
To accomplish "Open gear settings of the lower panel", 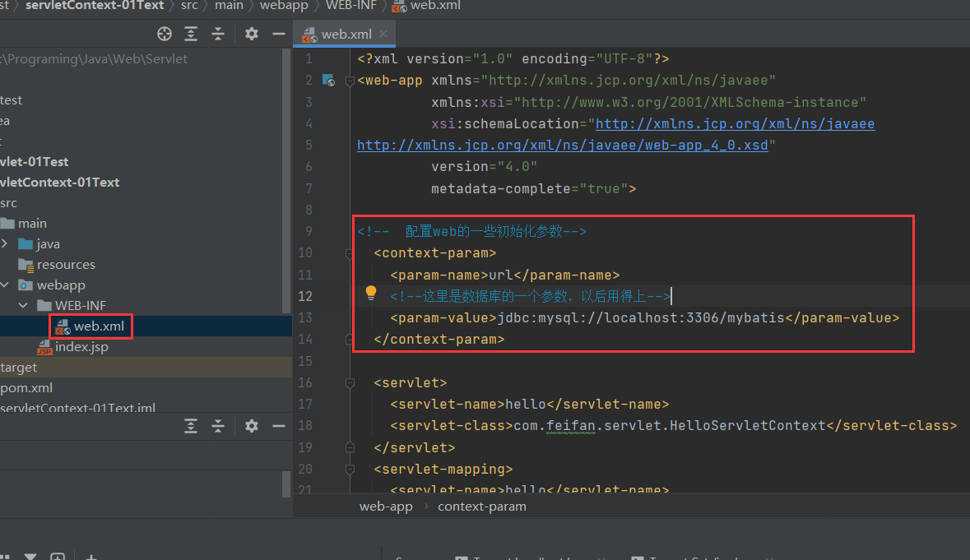I will click(252, 426).
